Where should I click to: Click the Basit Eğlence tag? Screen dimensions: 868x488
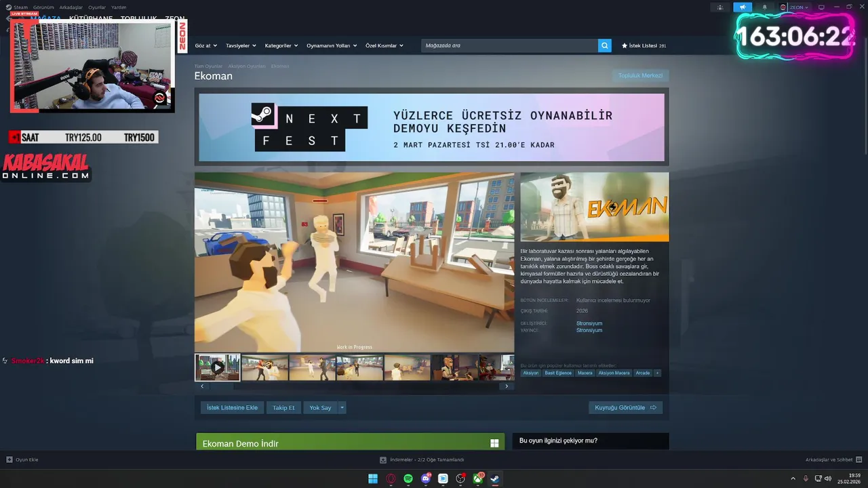point(558,373)
